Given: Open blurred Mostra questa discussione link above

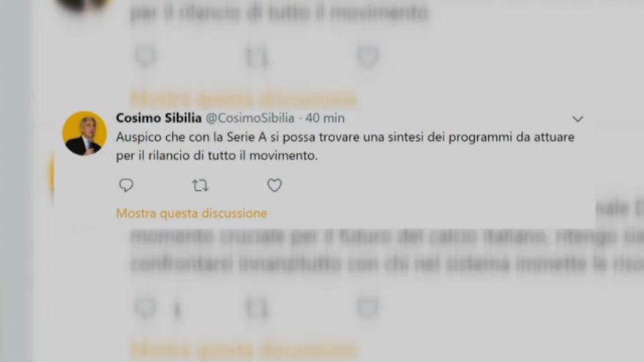Looking at the screenshot, I should click(244, 99).
